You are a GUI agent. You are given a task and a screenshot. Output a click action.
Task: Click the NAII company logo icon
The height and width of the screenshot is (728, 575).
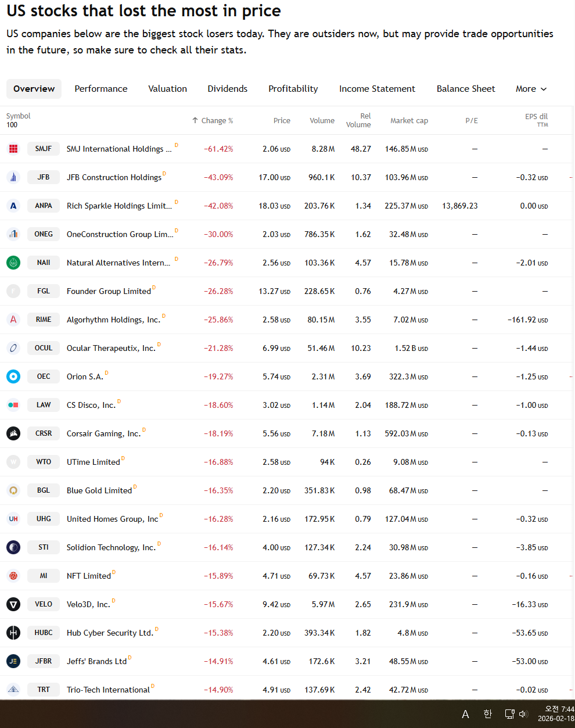click(x=13, y=263)
